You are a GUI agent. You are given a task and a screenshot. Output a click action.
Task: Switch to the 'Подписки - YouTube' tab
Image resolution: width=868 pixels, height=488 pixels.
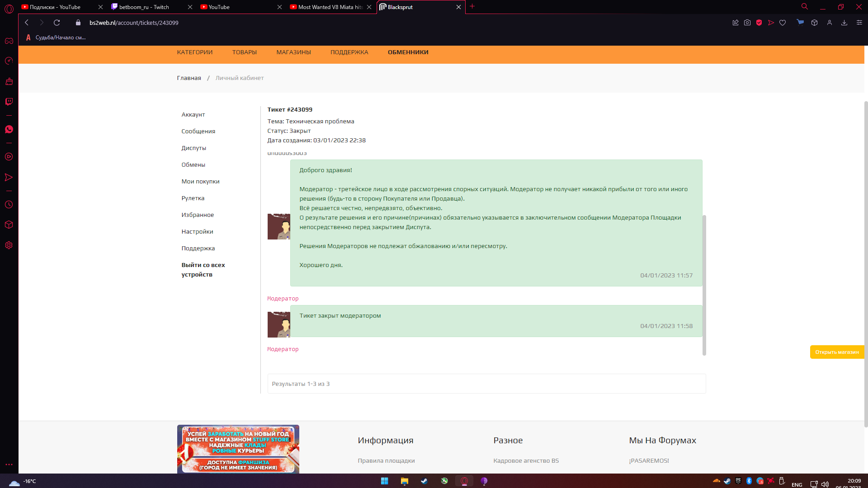(62, 7)
